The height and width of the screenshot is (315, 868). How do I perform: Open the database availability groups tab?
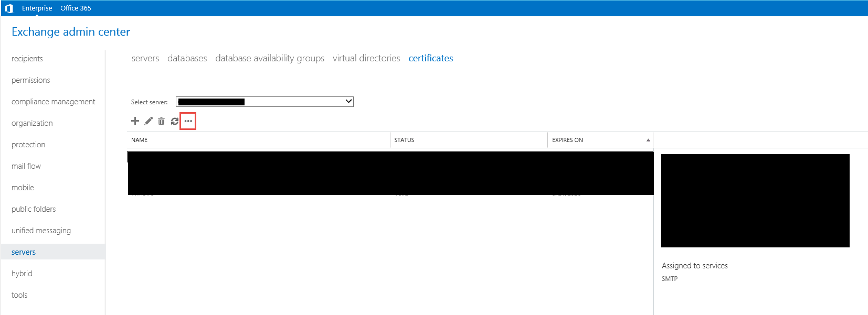(270, 58)
